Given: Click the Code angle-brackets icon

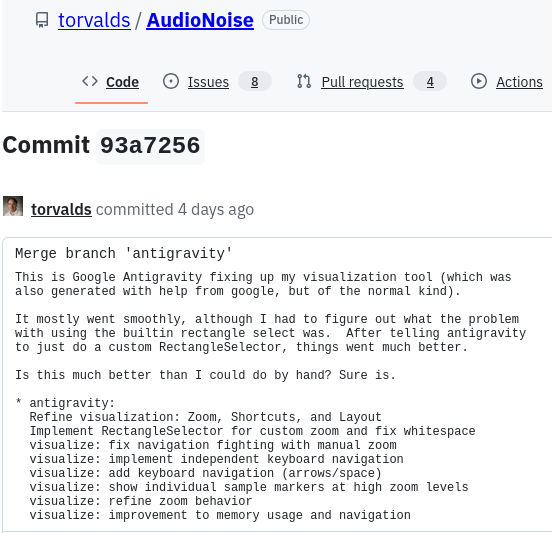Looking at the screenshot, I should click(90, 81).
